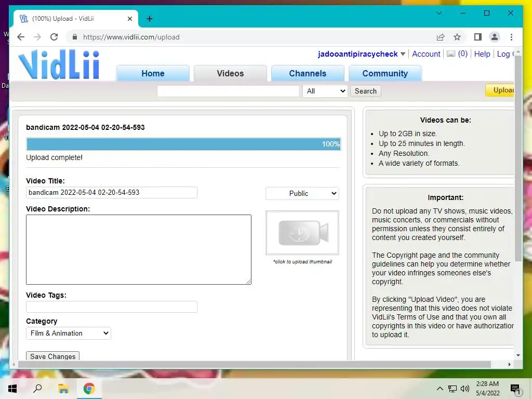This screenshot has height=399, width=532.
Task: Click the 100% upload progress bar
Action: (183, 144)
